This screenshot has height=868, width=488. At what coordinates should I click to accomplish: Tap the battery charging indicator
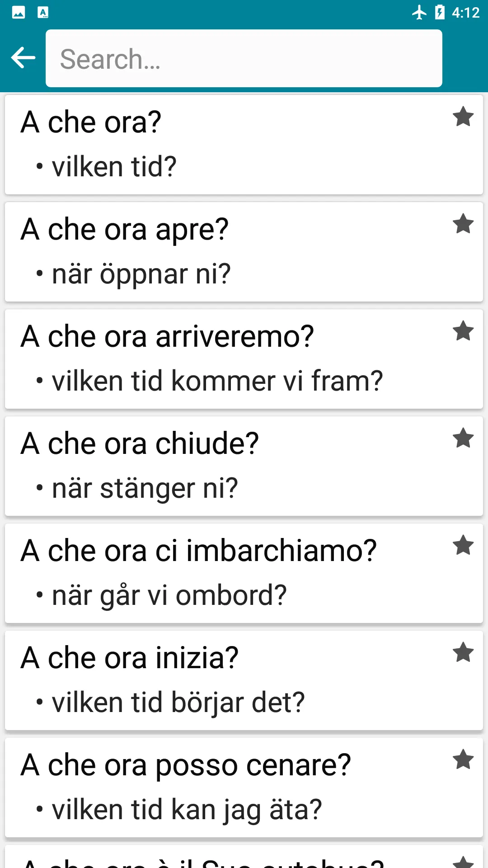[x=440, y=12]
